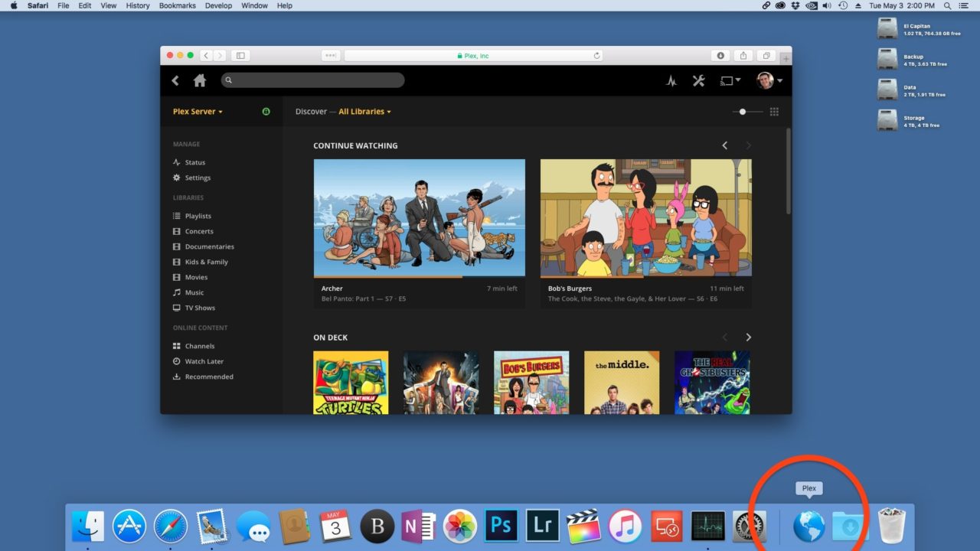Open Spotlight search in menu bar

(x=949, y=5)
